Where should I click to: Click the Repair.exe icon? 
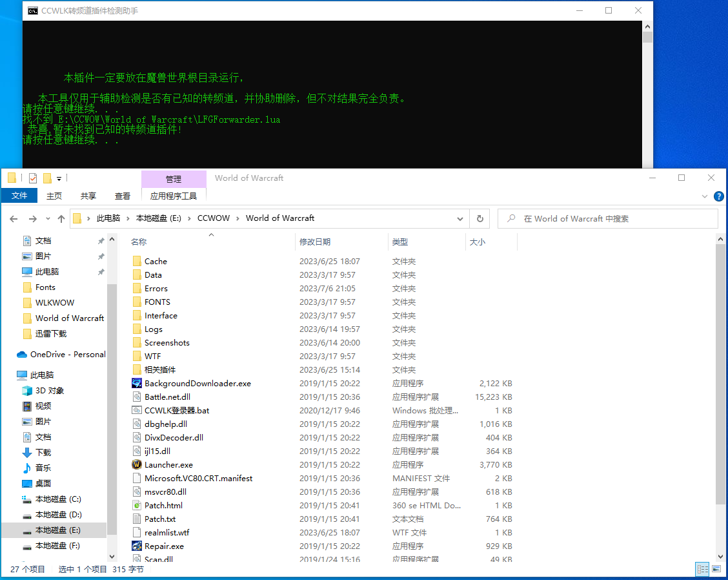coord(137,546)
